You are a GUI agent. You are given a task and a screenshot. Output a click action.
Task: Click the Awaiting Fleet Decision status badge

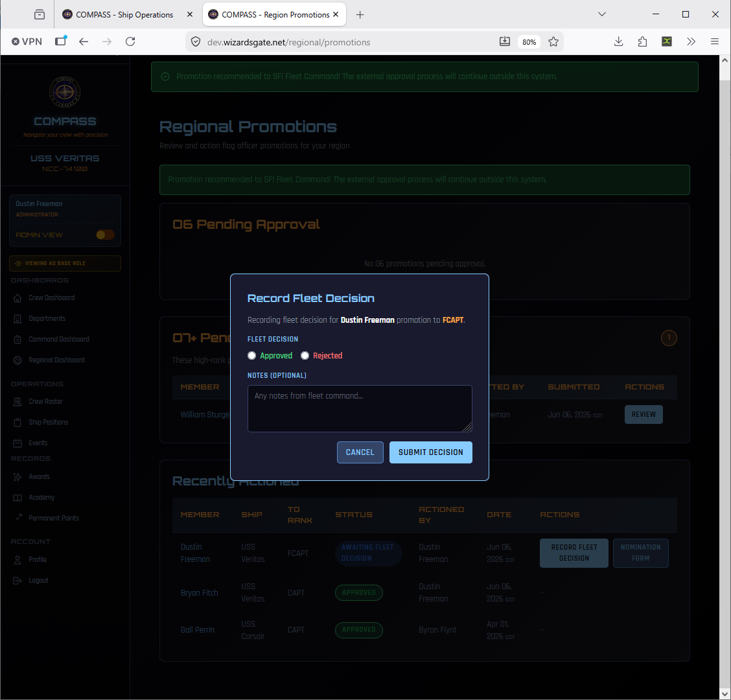coord(368,553)
